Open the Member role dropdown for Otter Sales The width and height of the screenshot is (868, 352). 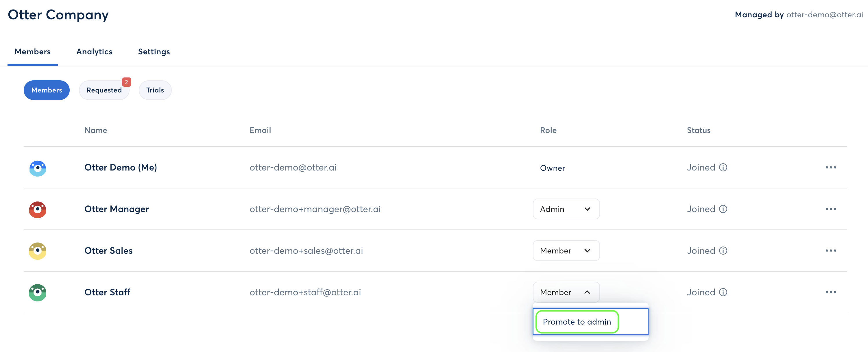point(566,251)
